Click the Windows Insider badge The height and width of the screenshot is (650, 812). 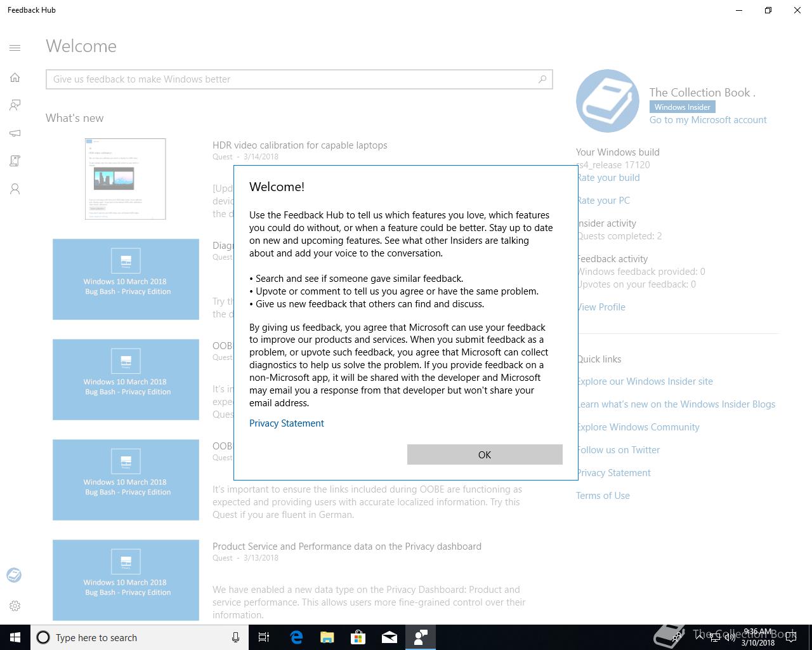pos(683,107)
